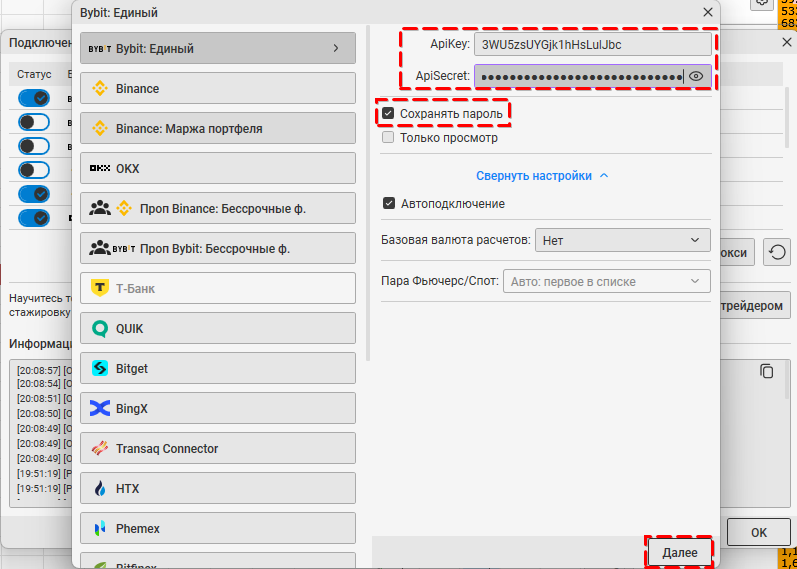Click chevron arrow on Bybit: Единый row
The image size is (797, 569).
tap(335, 48)
